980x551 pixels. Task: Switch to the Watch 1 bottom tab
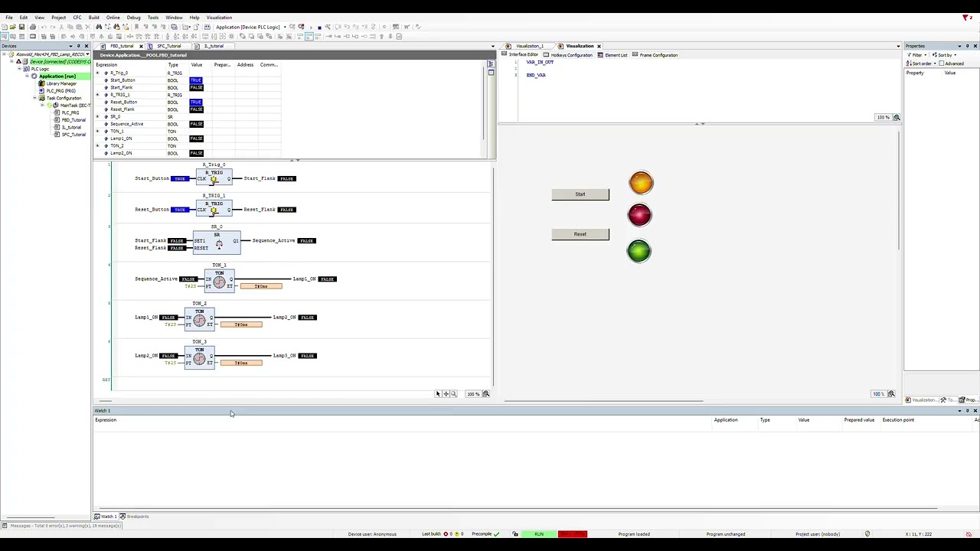(106, 517)
